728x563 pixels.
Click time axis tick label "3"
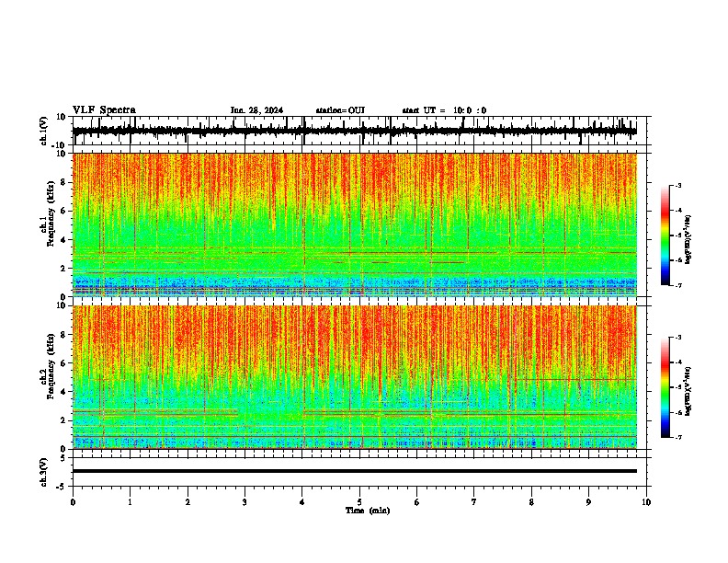[x=245, y=502]
